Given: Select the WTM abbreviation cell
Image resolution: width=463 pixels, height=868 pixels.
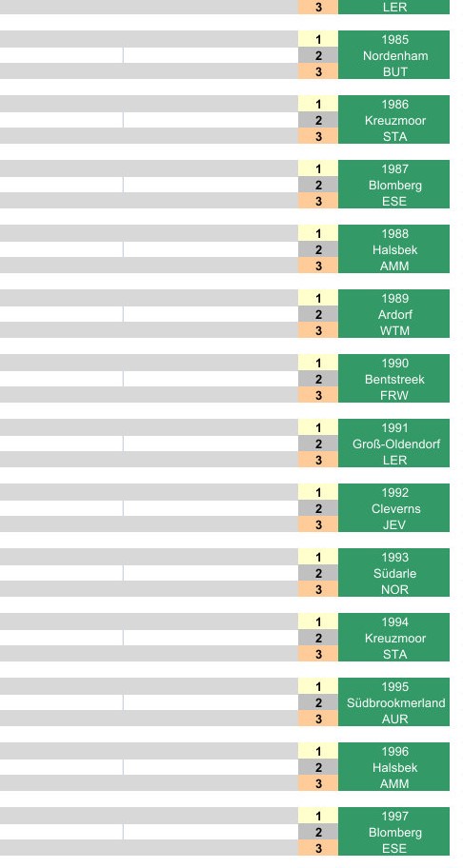Looking at the screenshot, I should click(x=393, y=330).
